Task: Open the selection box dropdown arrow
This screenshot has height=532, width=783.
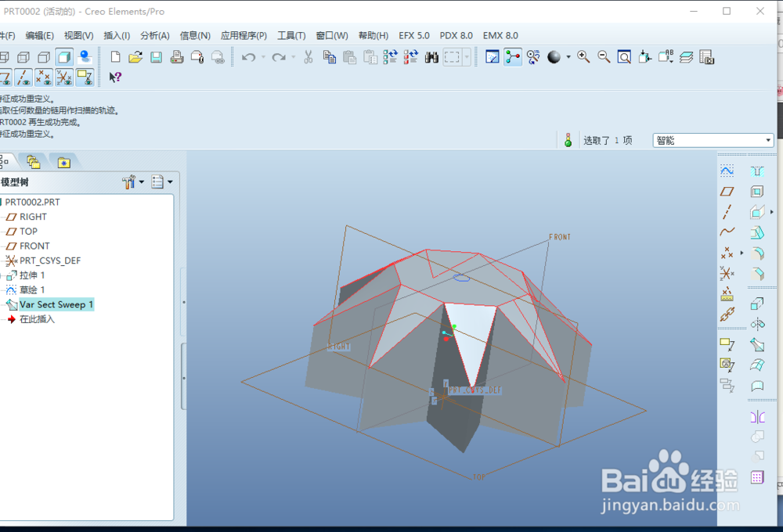Action: click(x=467, y=57)
